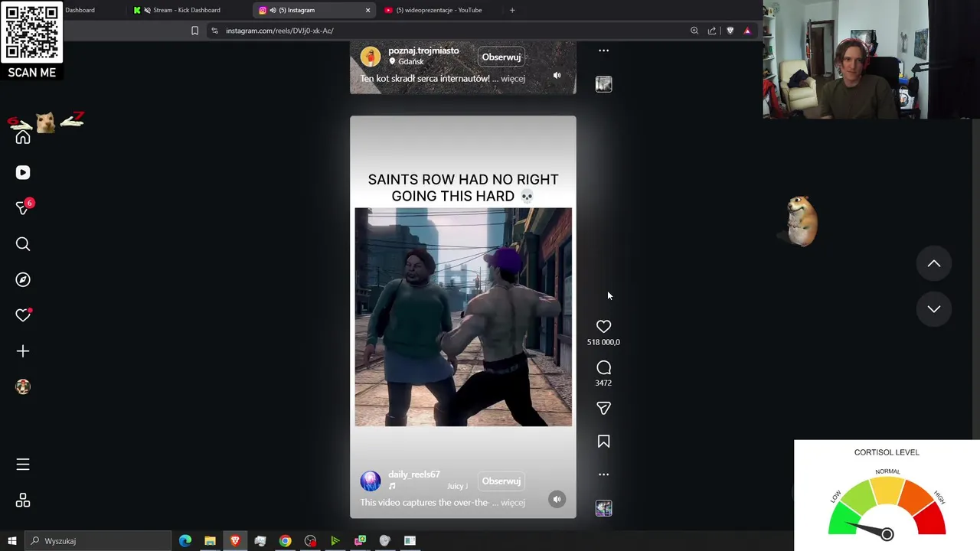980x551 pixels.
Task: Open Instagram Home from the sidebar
Action: tap(23, 138)
